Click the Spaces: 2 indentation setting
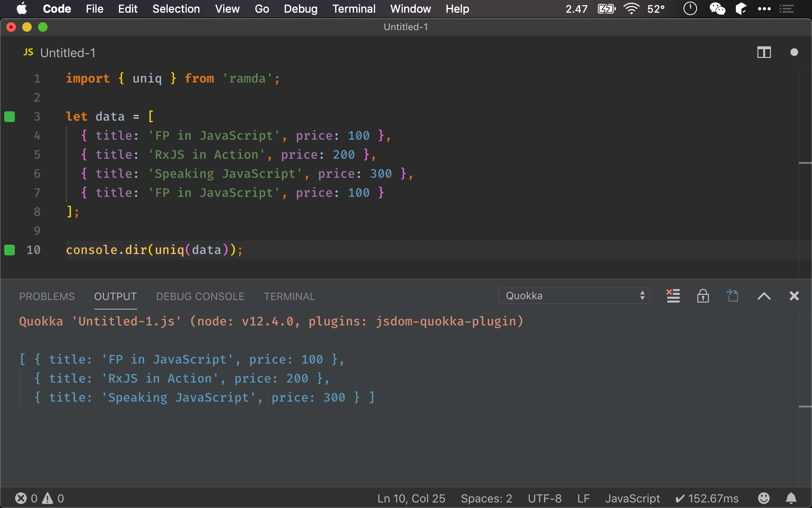 [486, 498]
